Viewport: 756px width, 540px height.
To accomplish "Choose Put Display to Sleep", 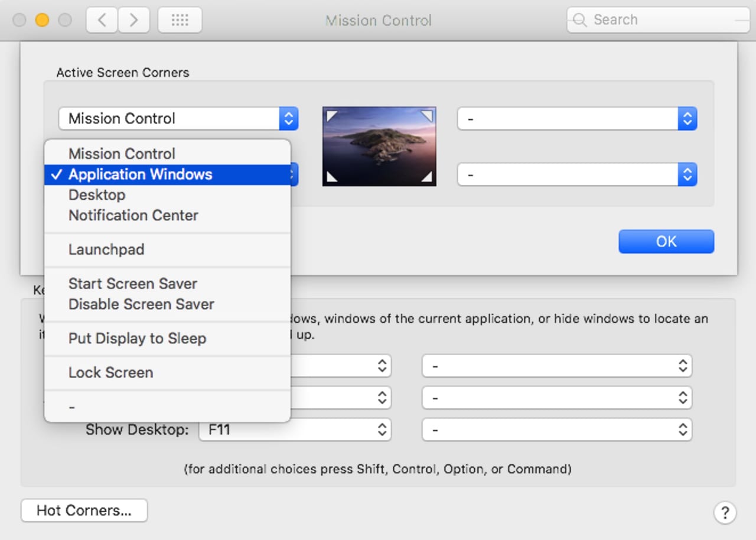I will (137, 339).
